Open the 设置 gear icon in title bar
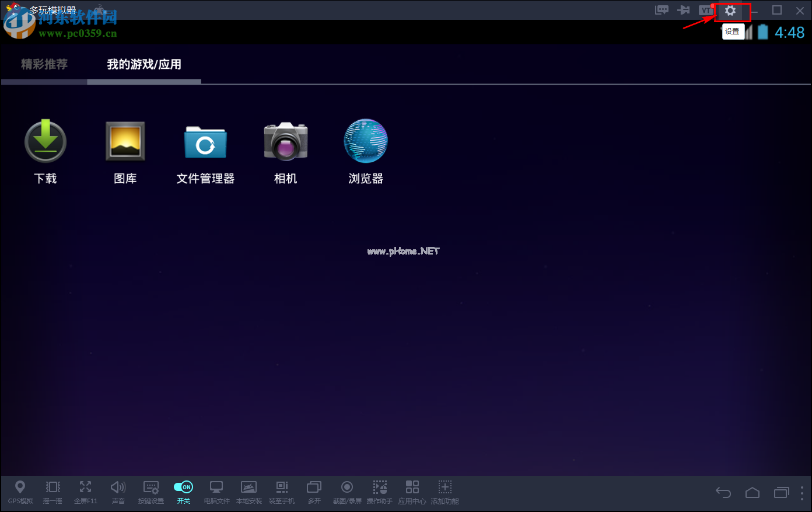 730,11
